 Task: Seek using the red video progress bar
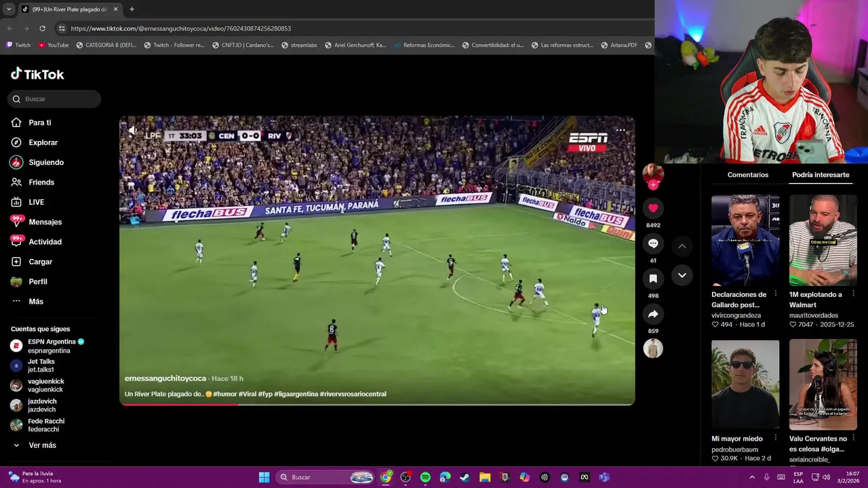377,404
